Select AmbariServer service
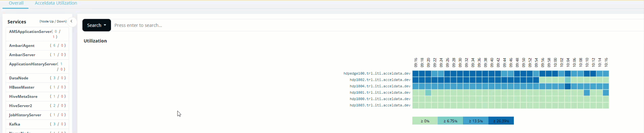Viewport: 644px width, 133px height. (x=37, y=55)
